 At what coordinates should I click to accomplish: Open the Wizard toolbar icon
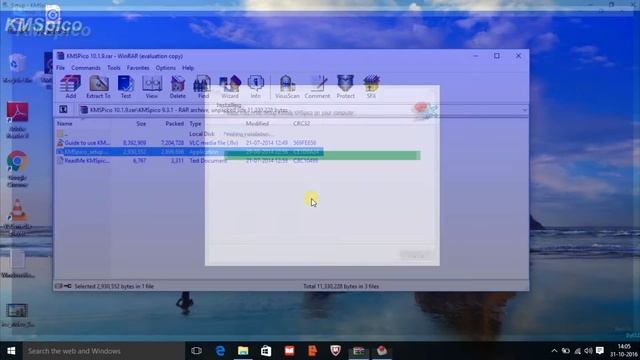point(230,87)
